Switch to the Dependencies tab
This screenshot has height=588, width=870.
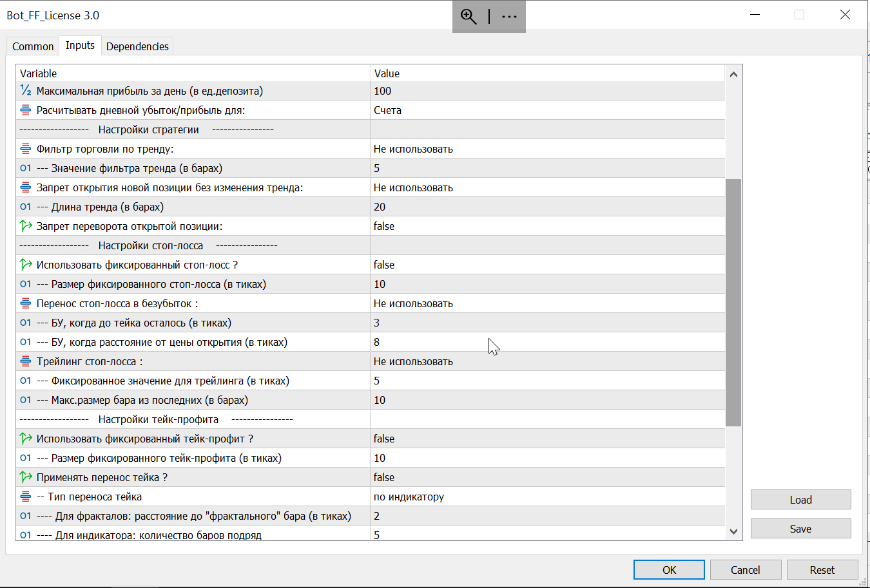point(137,46)
